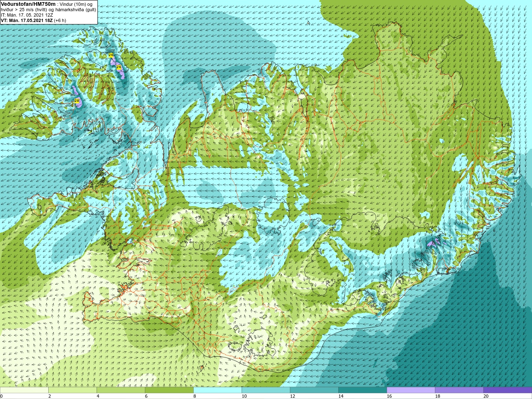The image size is (532, 399).
Task: Click the yellow 28 gust label
Action: 77,101
